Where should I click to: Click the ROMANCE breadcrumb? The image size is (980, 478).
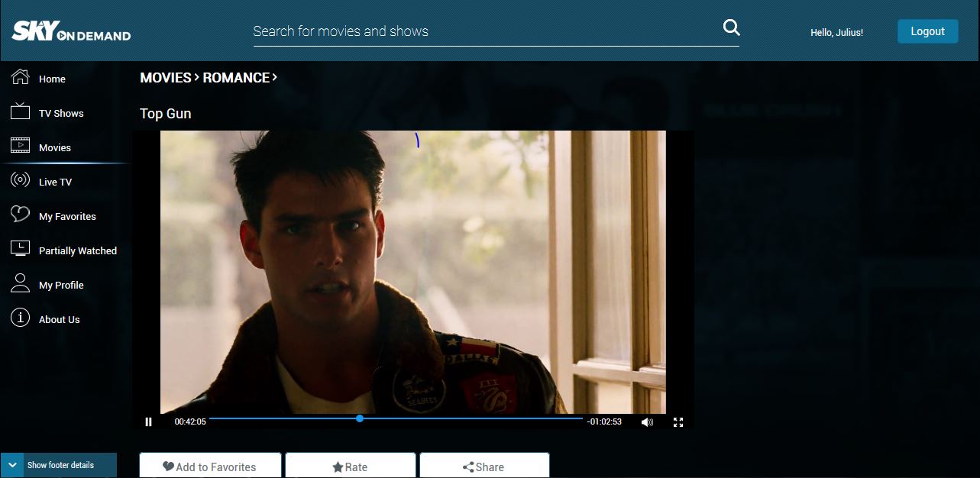(236, 78)
